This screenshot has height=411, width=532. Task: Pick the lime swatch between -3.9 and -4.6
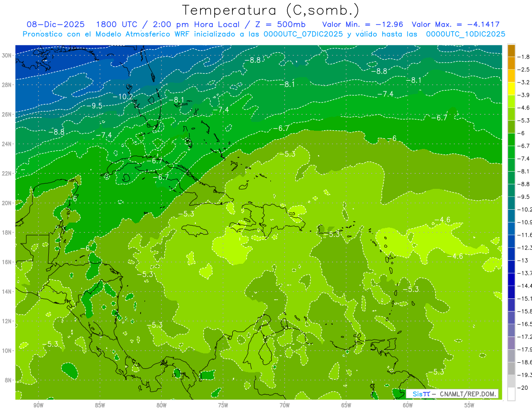click(x=511, y=101)
